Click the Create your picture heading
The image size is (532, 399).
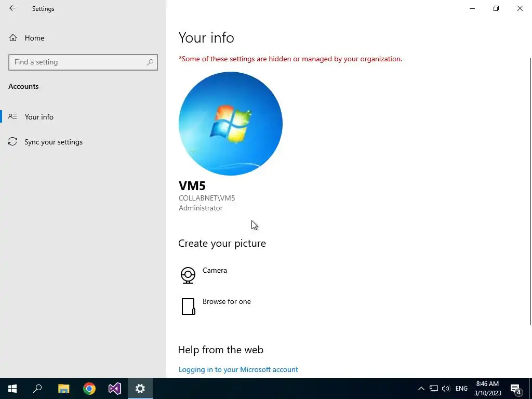[222, 244]
